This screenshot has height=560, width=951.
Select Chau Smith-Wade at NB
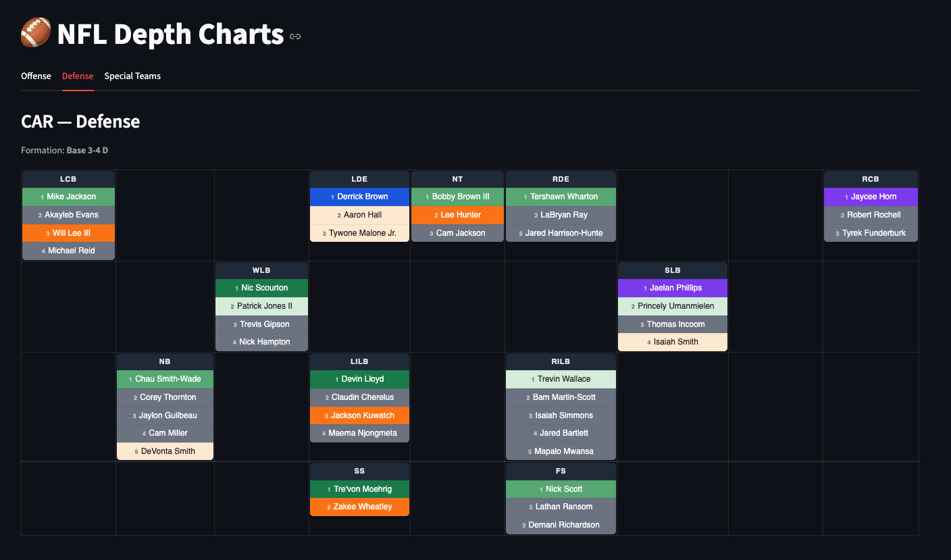(x=165, y=379)
